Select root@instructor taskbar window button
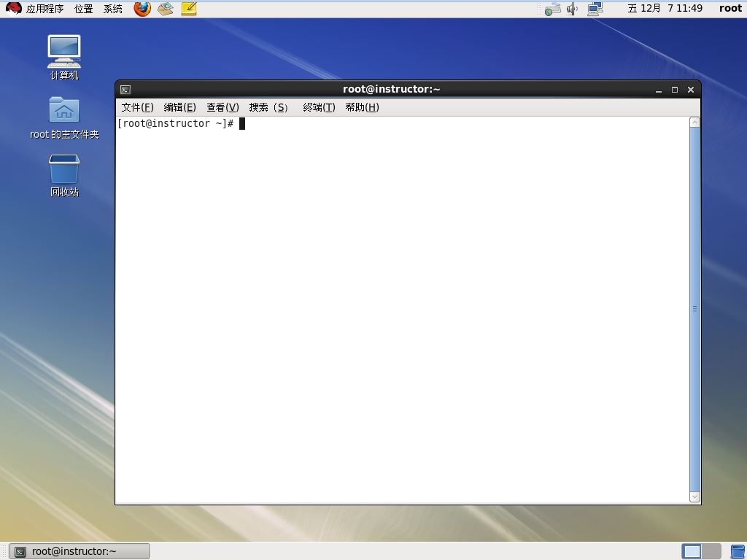 point(80,551)
